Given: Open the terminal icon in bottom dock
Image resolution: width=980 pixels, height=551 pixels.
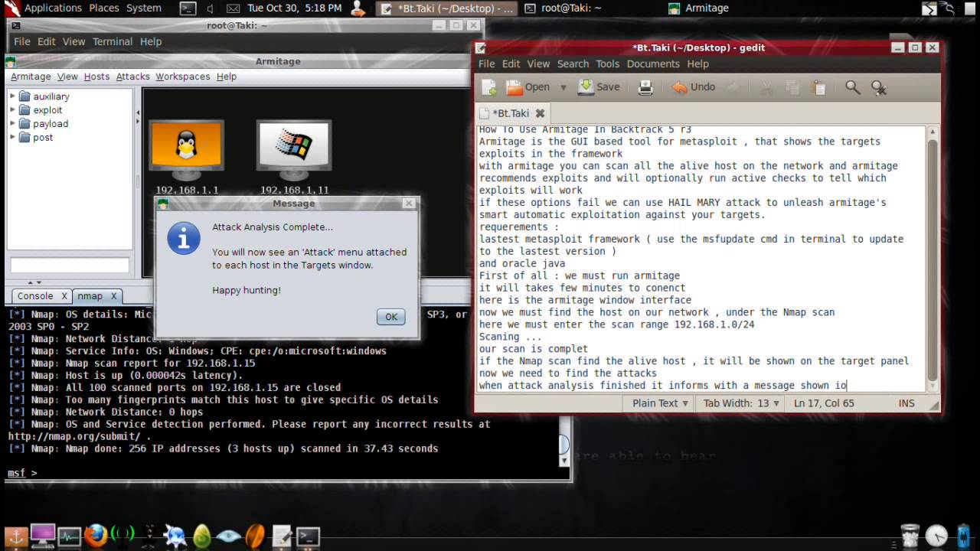Looking at the screenshot, I should click(x=309, y=536).
